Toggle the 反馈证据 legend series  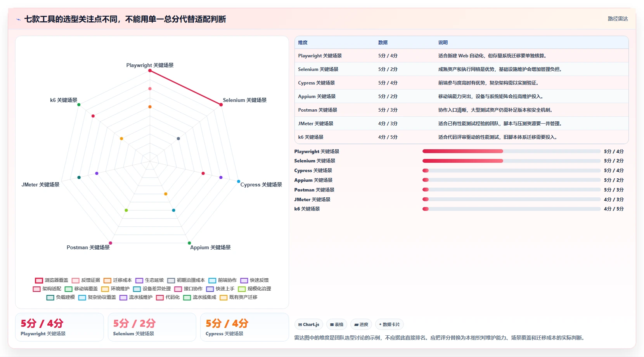click(x=86, y=280)
